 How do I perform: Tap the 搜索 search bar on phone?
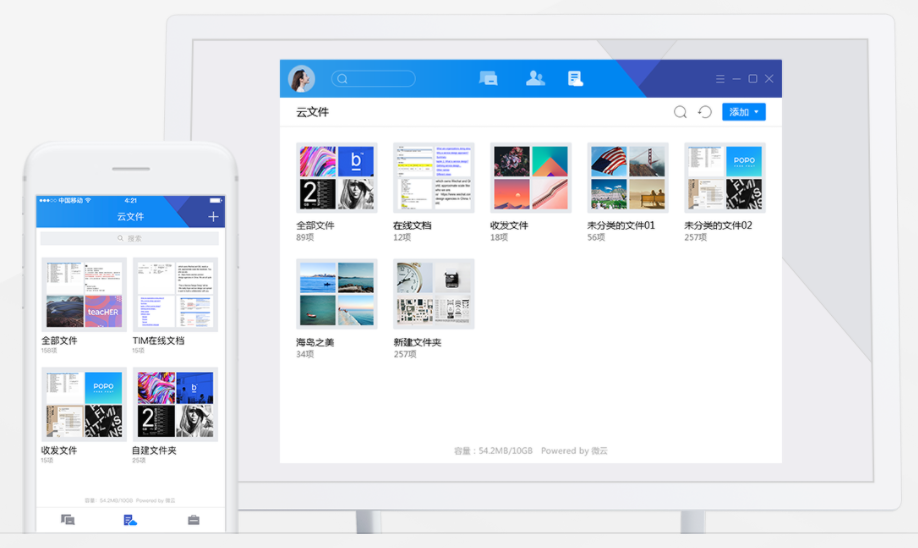click(x=129, y=238)
